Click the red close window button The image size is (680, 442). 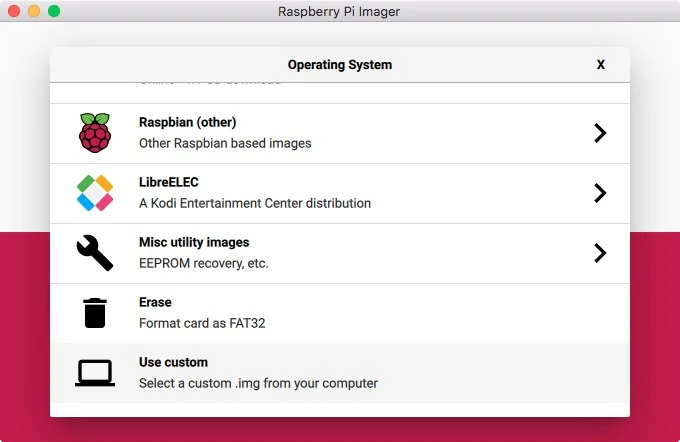(x=14, y=11)
